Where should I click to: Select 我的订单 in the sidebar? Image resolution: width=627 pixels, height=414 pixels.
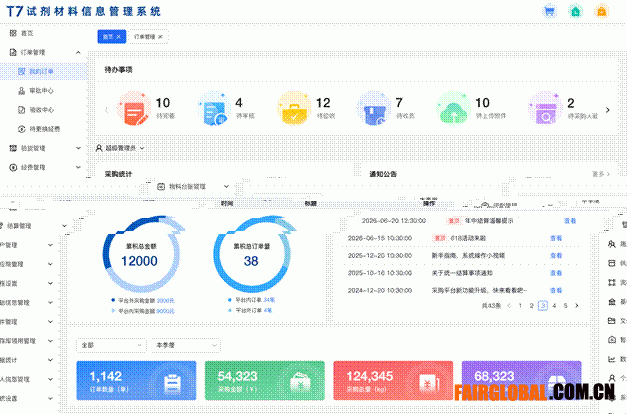(42, 72)
